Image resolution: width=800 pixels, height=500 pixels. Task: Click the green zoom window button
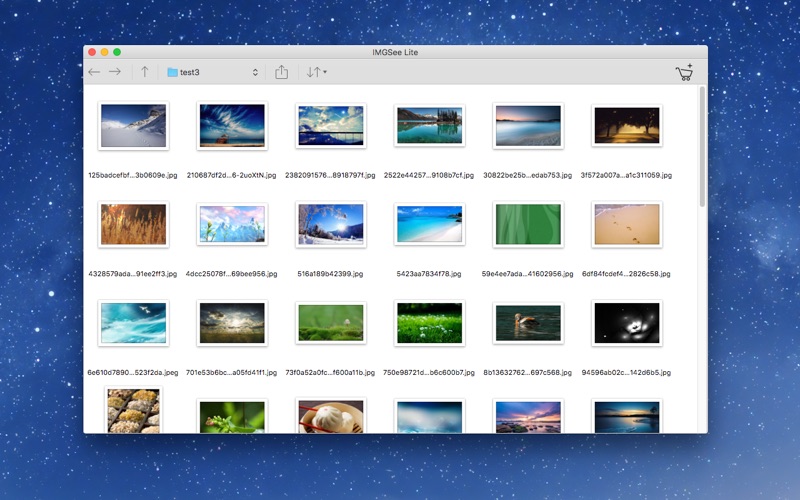pyautogui.click(x=117, y=51)
